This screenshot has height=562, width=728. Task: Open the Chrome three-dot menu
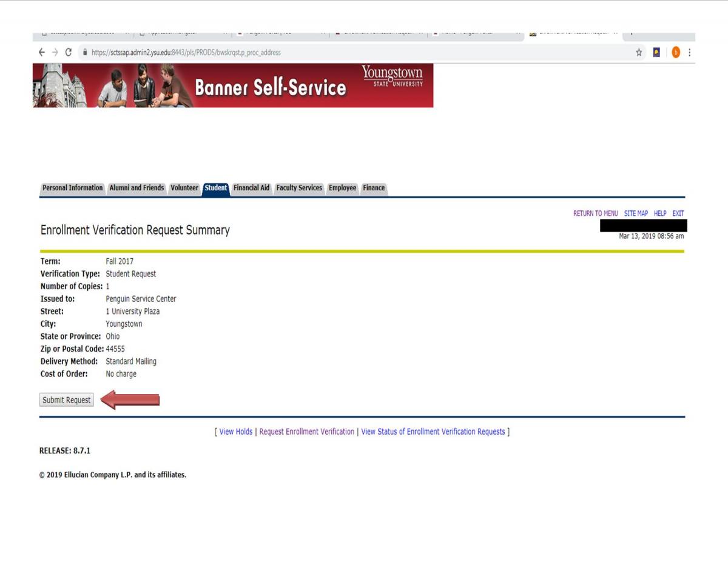(x=690, y=53)
